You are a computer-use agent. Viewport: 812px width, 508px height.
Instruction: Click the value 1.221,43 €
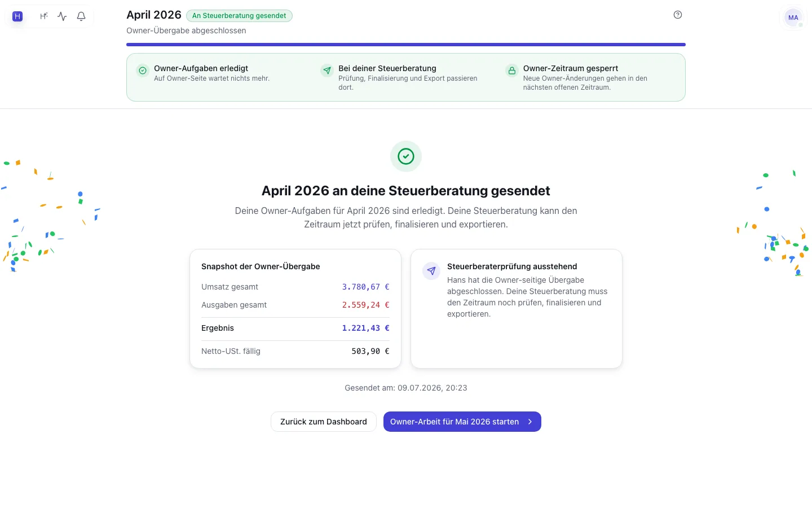click(x=366, y=328)
